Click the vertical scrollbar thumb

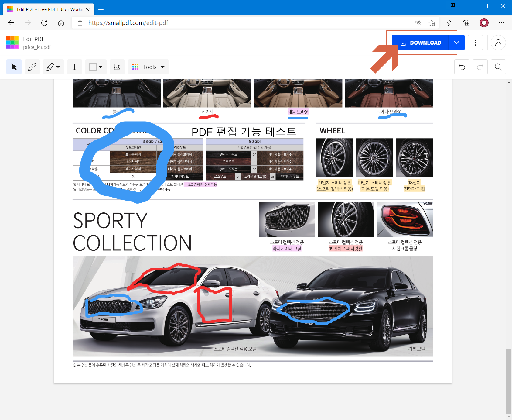click(509, 381)
